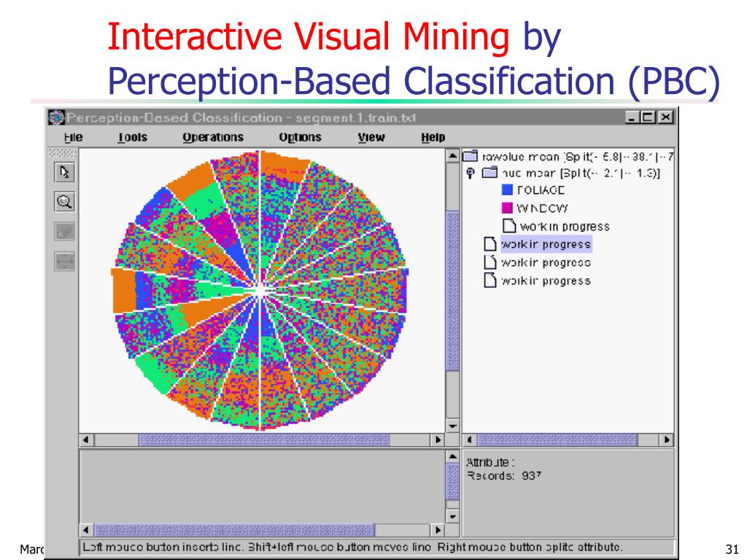747x560 pixels.
Task: Click horizontal scrollbar thumb under circle view
Action: [264, 440]
